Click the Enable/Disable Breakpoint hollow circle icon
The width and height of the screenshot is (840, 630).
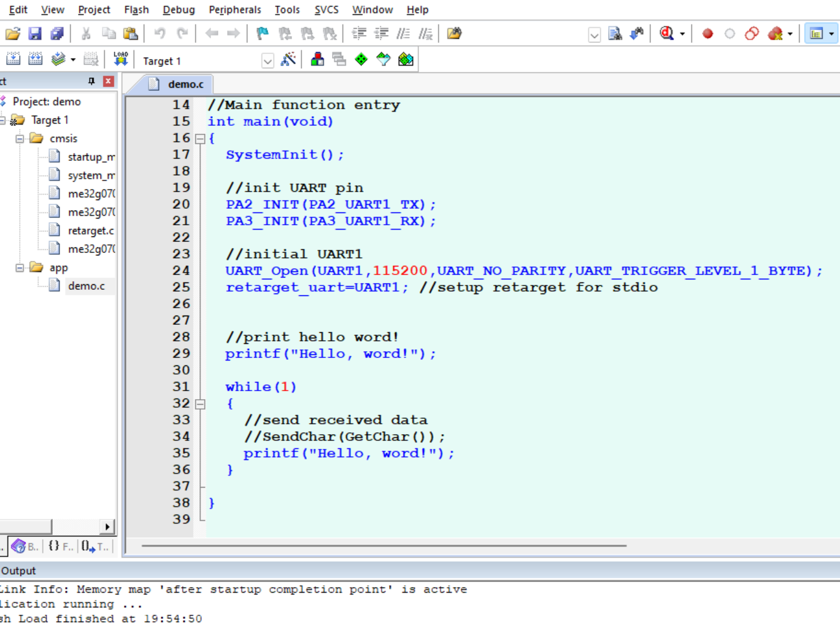730,34
